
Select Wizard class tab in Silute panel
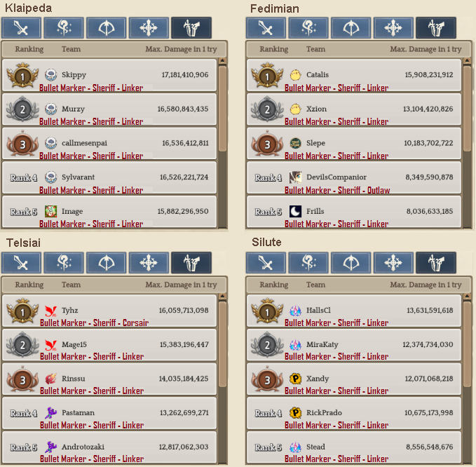click(308, 263)
